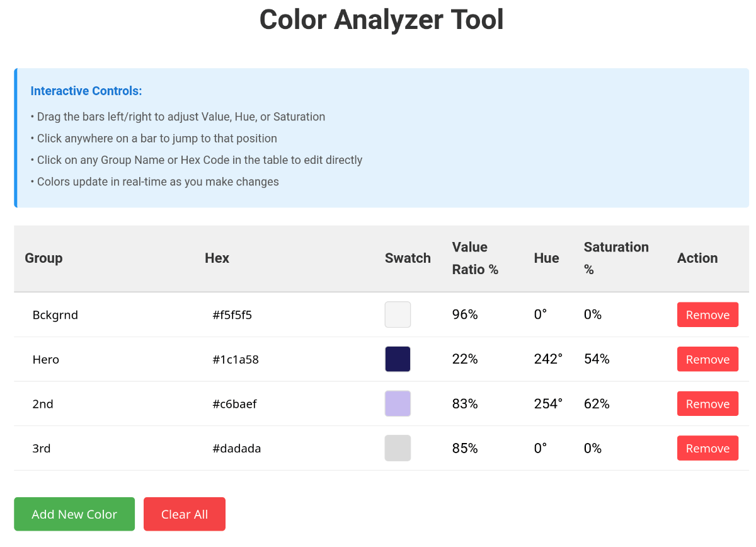Remove the Hero color row
This screenshot has height=547, width=756.
[x=707, y=359]
